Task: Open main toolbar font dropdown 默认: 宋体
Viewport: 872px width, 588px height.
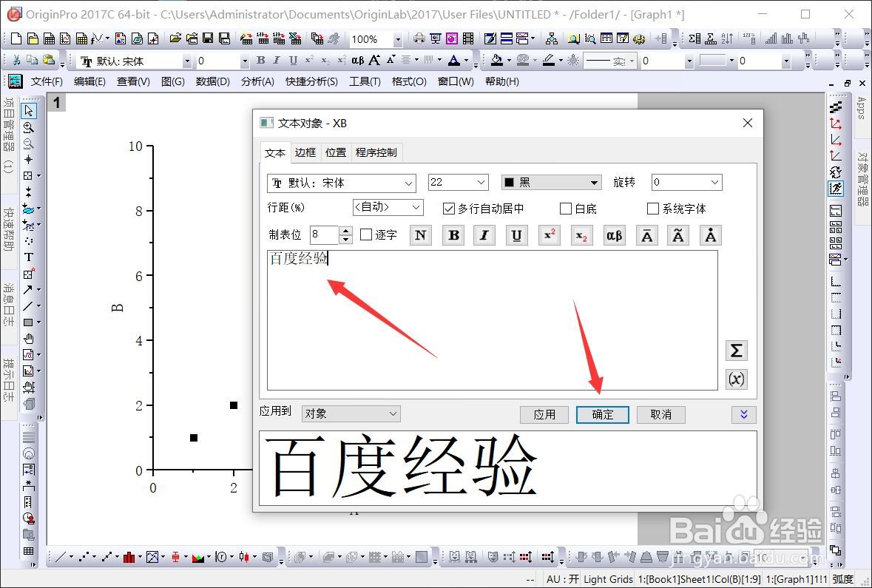Action: coord(187,61)
